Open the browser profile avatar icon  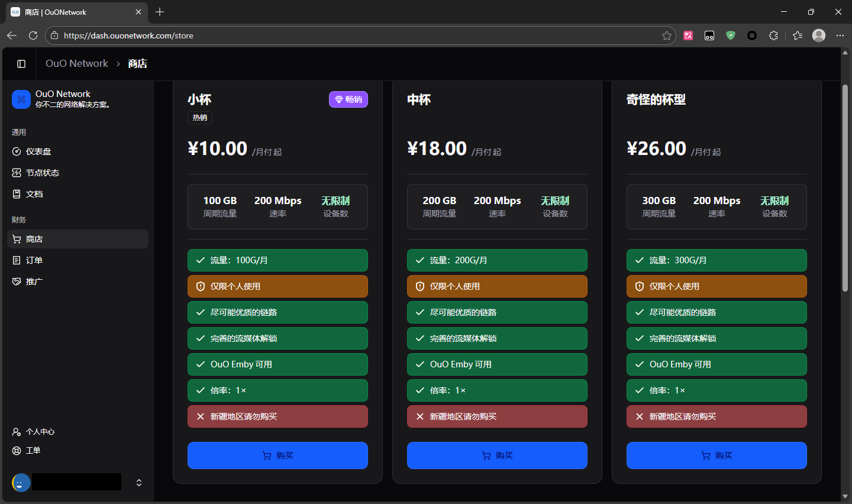pyautogui.click(x=819, y=35)
